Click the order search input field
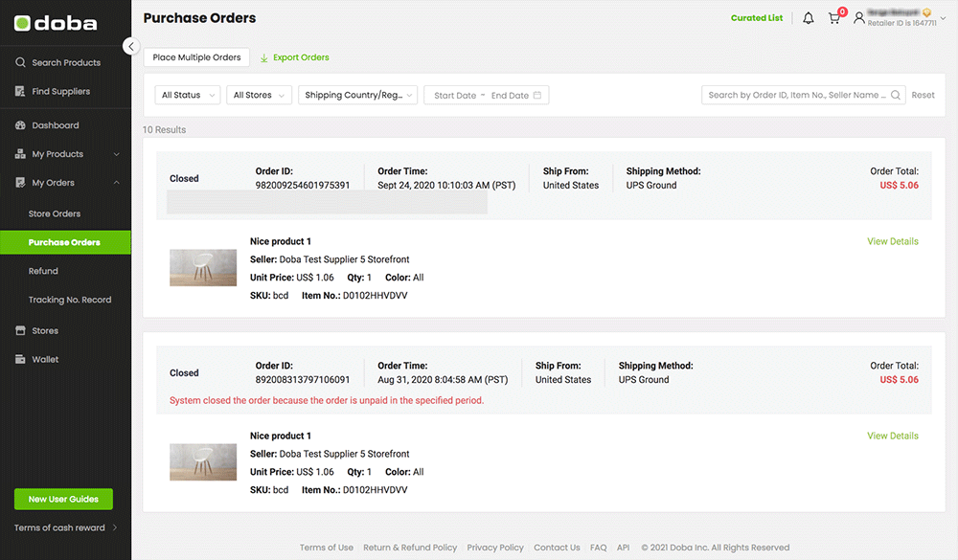Screen dimensions: 958x560 tap(795, 95)
